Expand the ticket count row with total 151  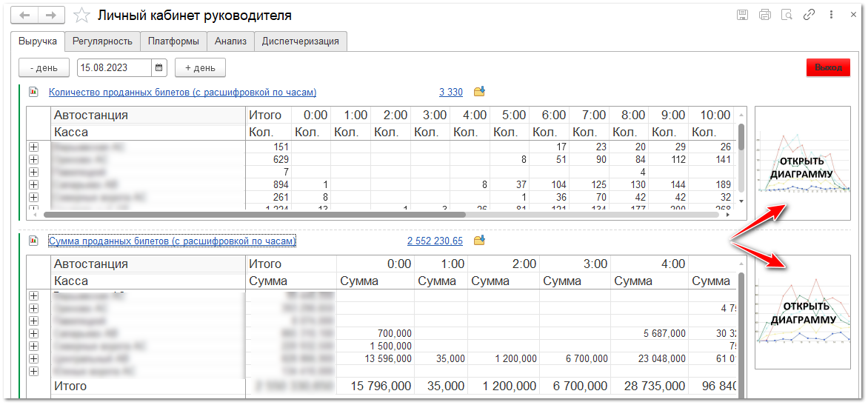pos(33,147)
